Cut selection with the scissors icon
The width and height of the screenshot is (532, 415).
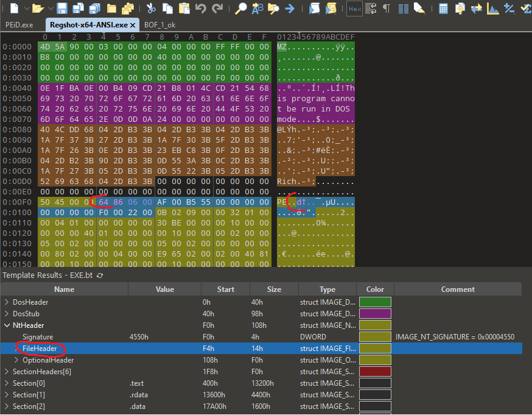click(x=151, y=8)
